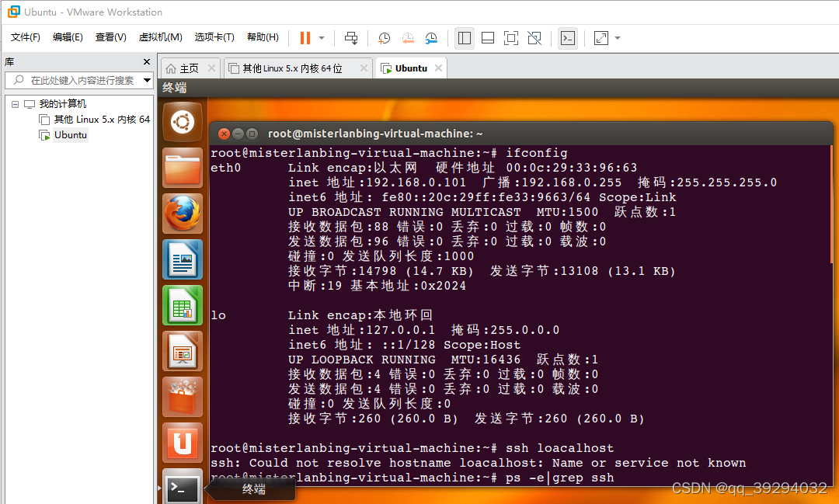Click the eth0 IP text 192.168.0.101
839x504 pixels.
click(x=416, y=182)
